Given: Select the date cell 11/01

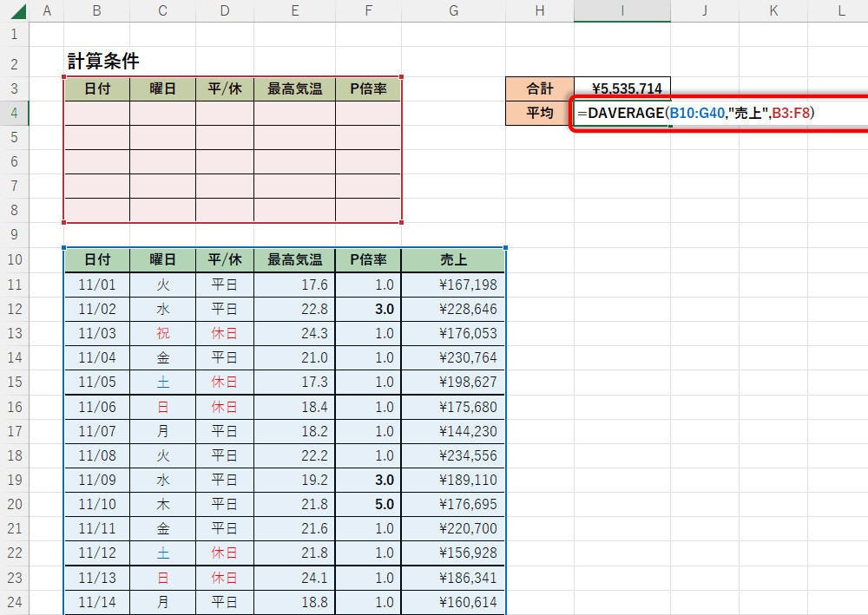Looking at the screenshot, I should (96, 285).
